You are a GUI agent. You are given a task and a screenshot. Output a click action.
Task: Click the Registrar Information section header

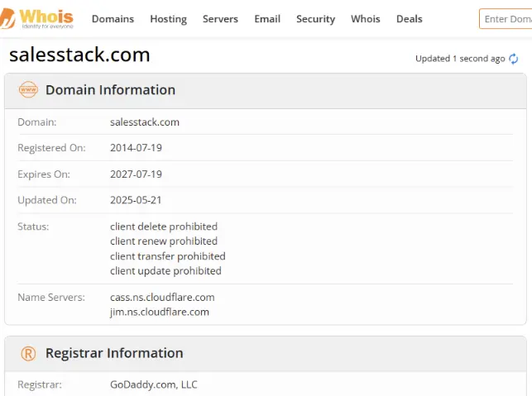[266, 354]
